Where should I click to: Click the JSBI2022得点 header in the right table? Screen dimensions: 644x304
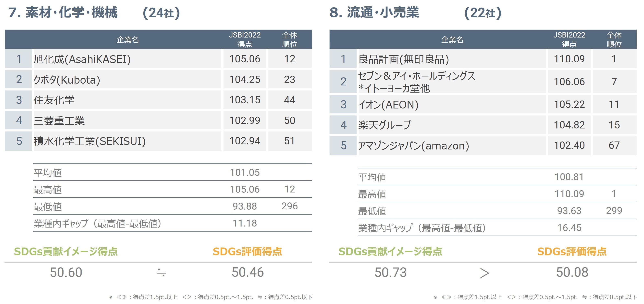(569, 40)
